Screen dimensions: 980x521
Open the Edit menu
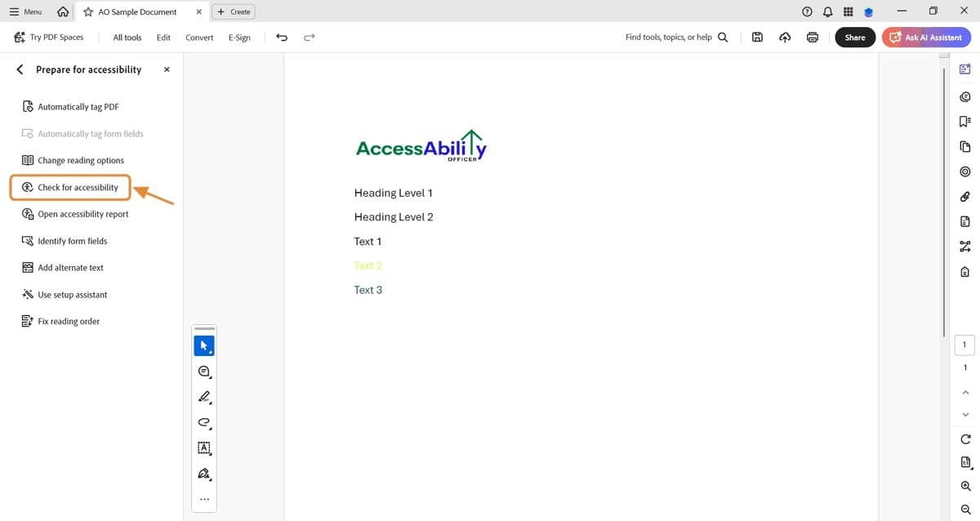[x=163, y=37]
